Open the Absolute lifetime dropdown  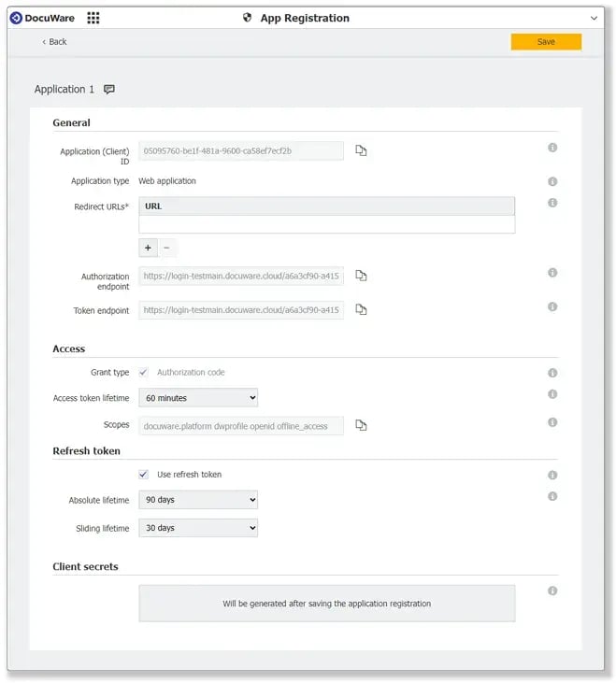point(198,500)
